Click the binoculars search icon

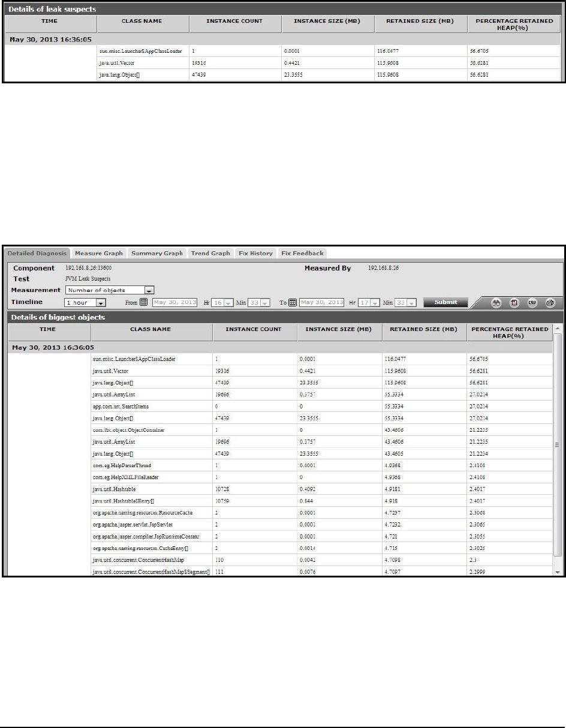point(497,303)
